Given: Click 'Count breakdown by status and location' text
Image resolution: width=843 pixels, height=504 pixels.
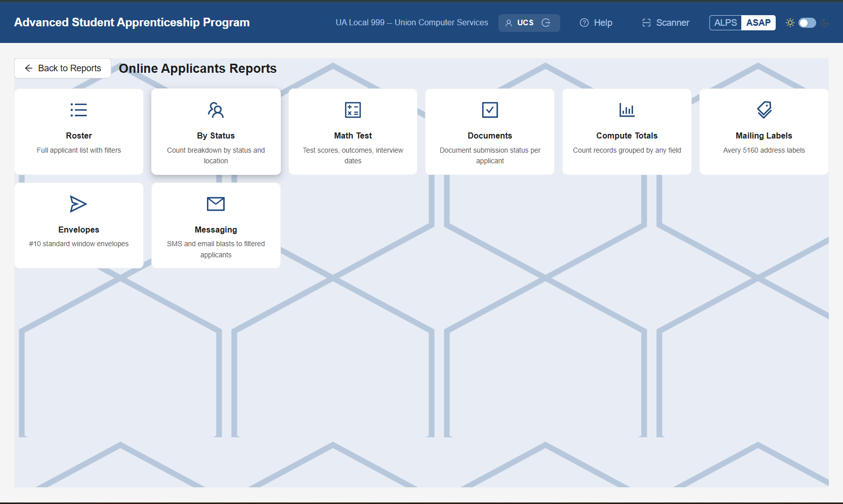Looking at the screenshot, I should (x=216, y=156).
